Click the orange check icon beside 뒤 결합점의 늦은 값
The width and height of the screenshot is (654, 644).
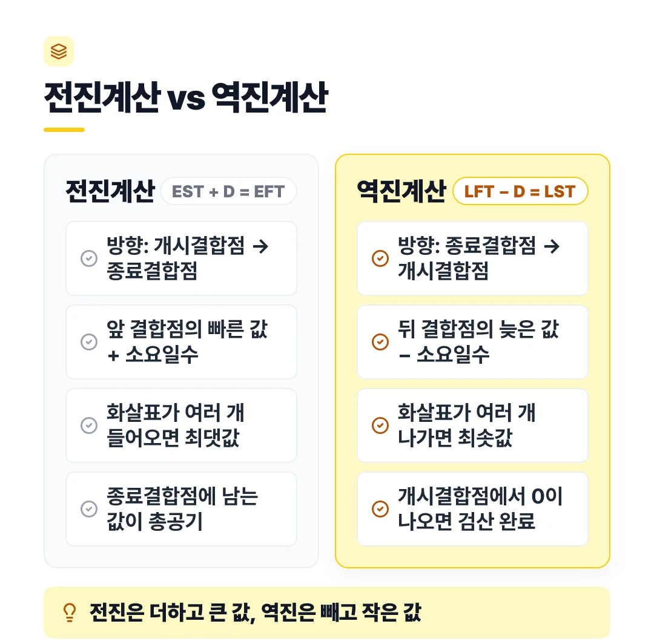pos(380,342)
